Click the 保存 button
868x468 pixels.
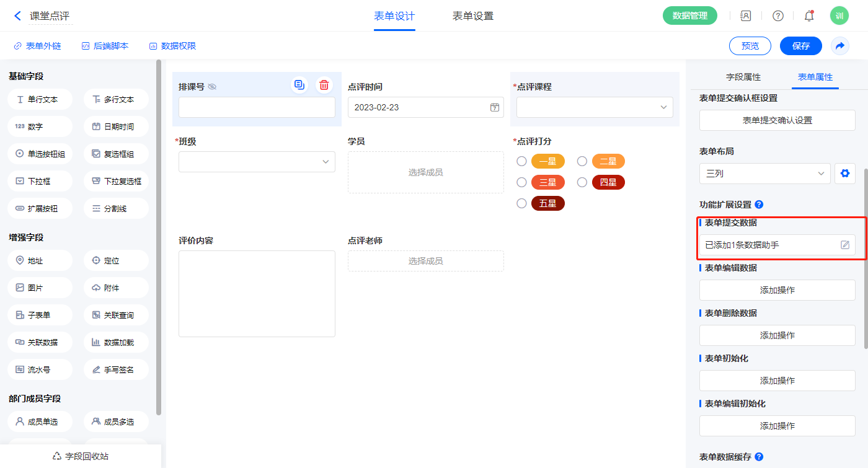click(x=800, y=46)
